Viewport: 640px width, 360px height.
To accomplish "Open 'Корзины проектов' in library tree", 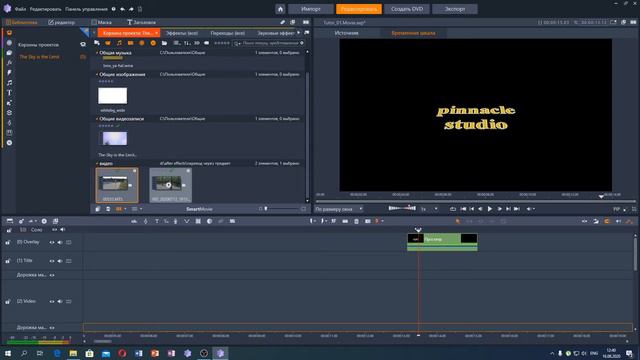I will point(39,45).
